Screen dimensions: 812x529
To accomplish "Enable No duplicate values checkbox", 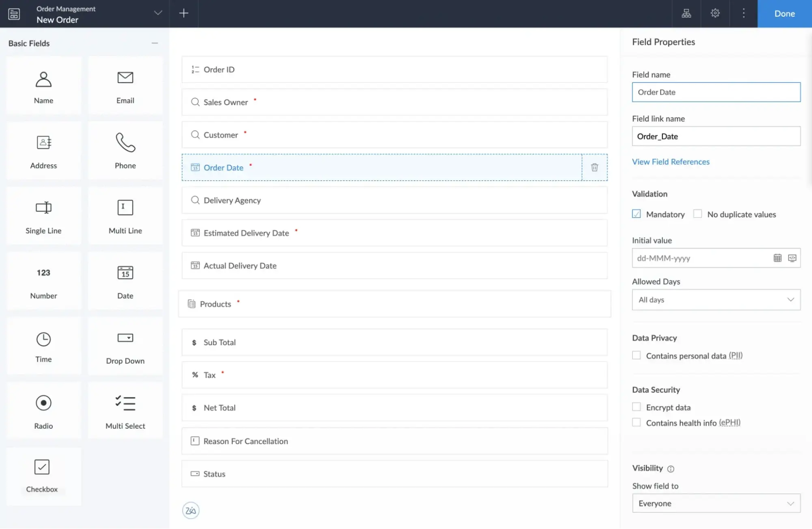I will 697,214.
